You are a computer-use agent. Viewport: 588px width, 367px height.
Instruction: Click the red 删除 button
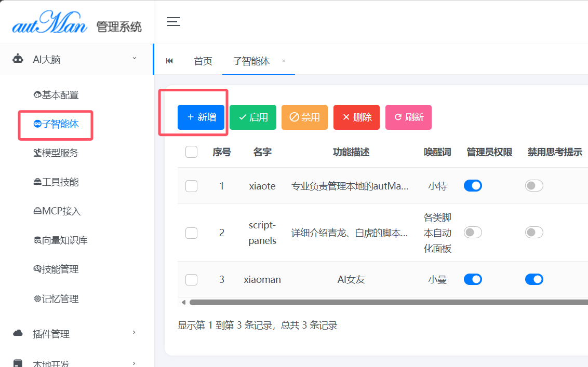click(356, 117)
